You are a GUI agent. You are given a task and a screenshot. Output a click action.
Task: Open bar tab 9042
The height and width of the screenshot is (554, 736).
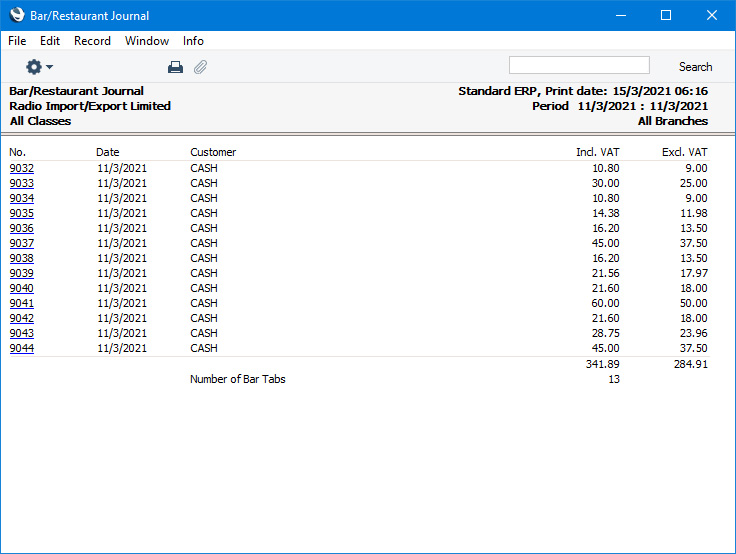[22, 318]
